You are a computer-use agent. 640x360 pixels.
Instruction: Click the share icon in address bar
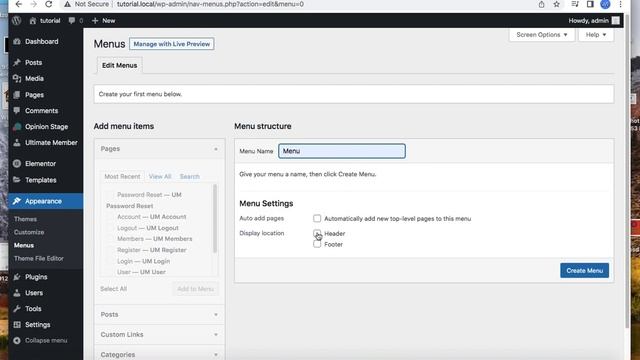pyautogui.click(x=541, y=4)
